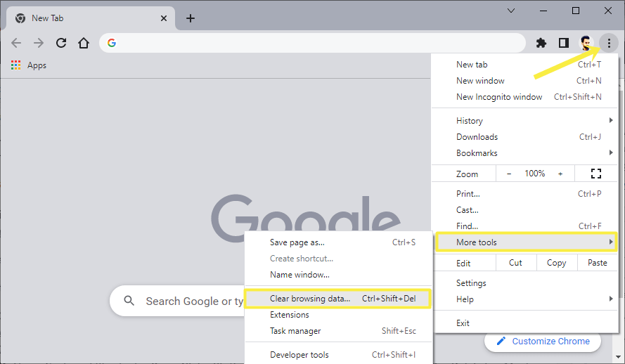Viewport: 625px width, 364px height.
Task: Expand the Help submenu
Action: tap(525, 299)
